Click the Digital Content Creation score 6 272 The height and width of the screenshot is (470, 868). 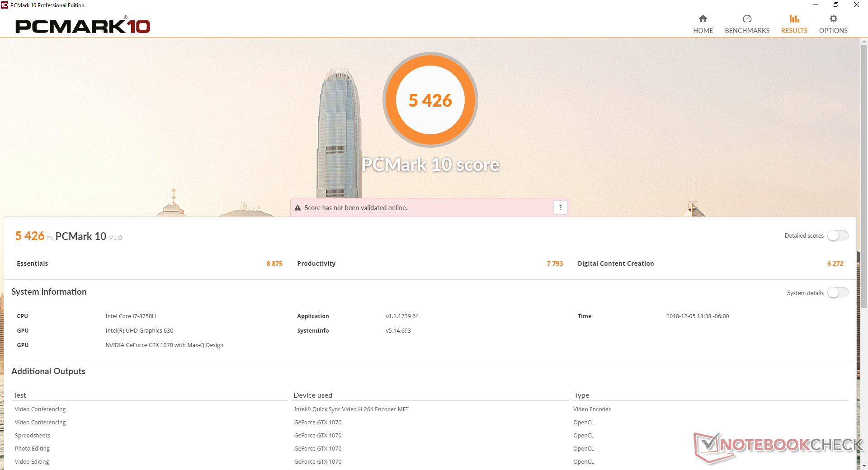[835, 263]
